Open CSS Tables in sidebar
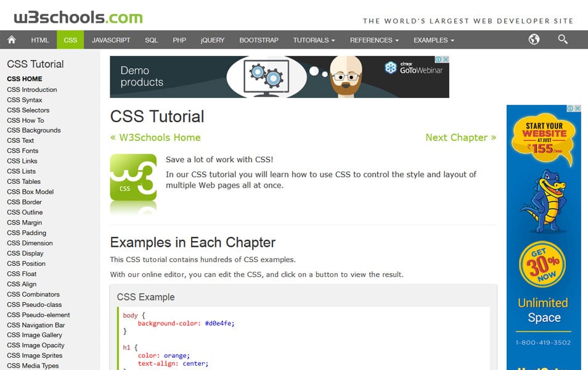This screenshot has height=370, width=588. 23,181
